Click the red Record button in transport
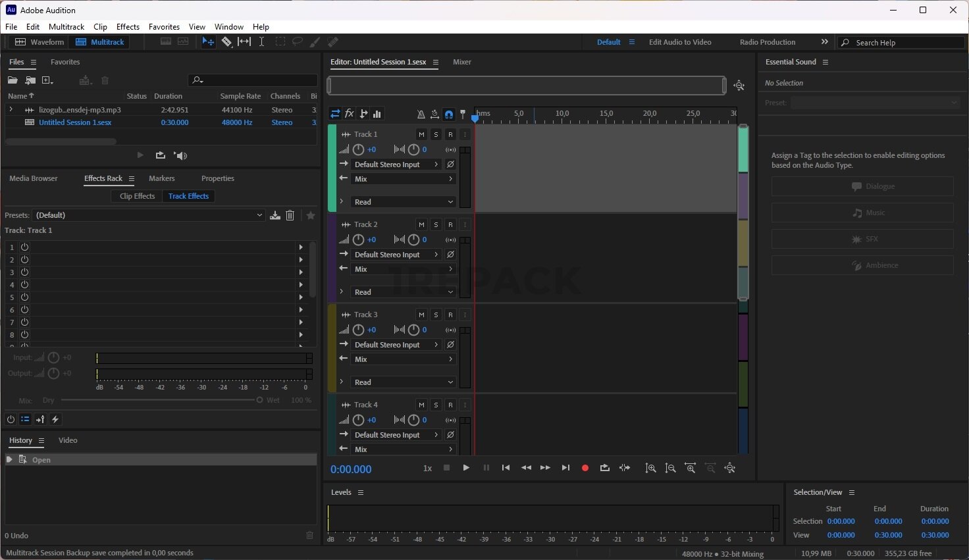The height and width of the screenshot is (560, 969). tap(585, 468)
